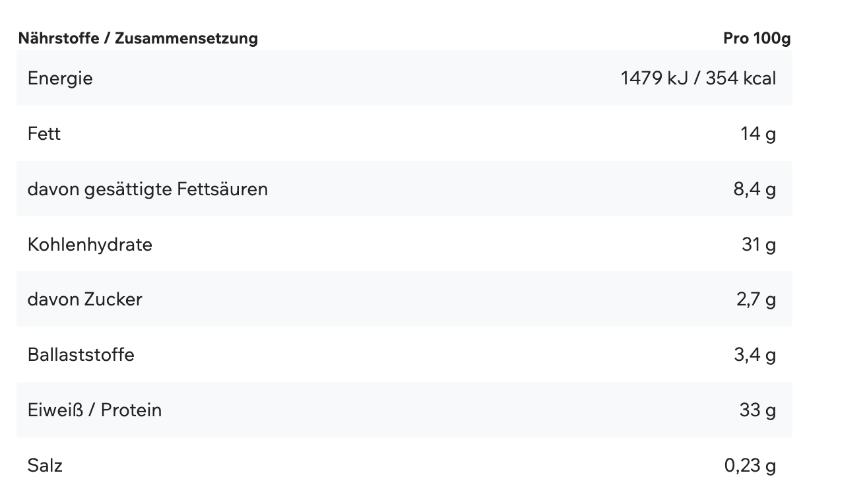867x504 pixels.
Task: Select the Fett row label
Action: pos(44,134)
